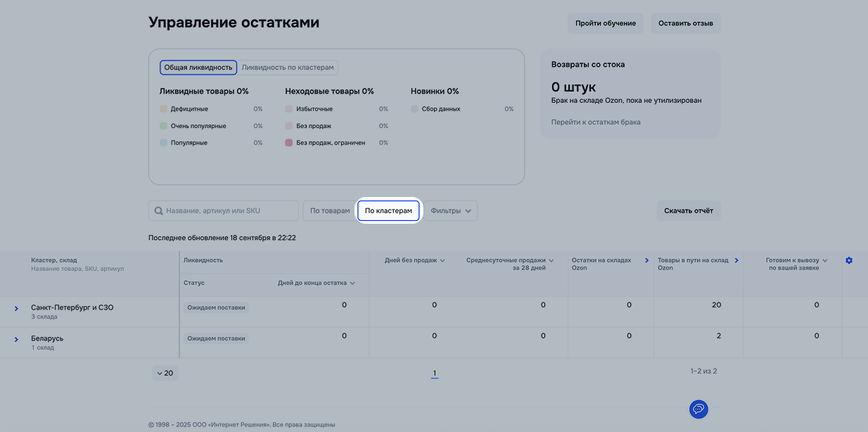The width and height of the screenshot is (868, 432).
Task: Expand the Беларусь cluster row
Action: click(16, 340)
